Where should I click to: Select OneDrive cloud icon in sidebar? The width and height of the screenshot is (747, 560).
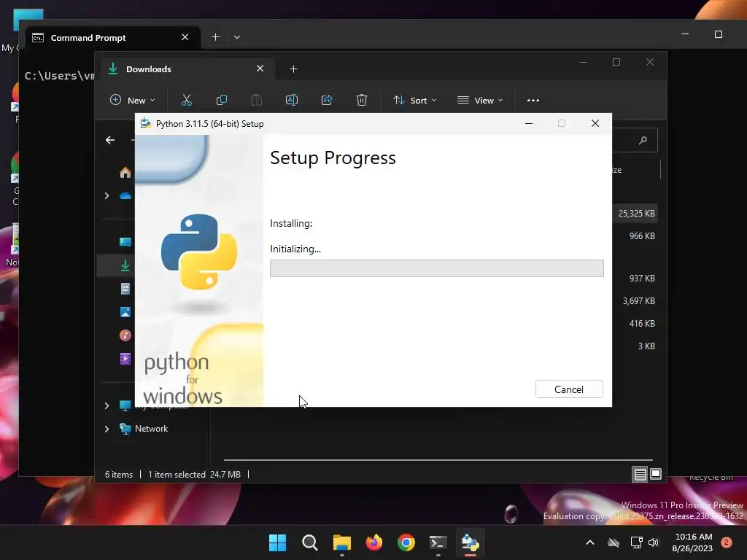pyautogui.click(x=125, y=195)
